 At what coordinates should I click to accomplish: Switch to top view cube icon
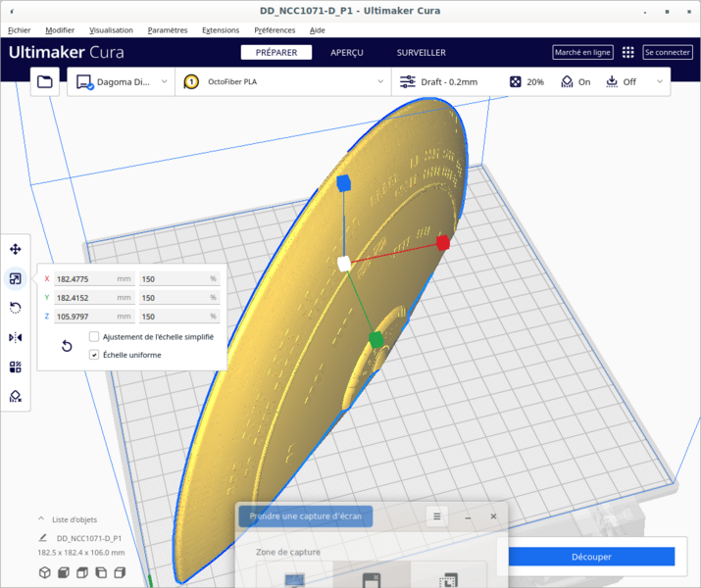(x=82, y=572)
